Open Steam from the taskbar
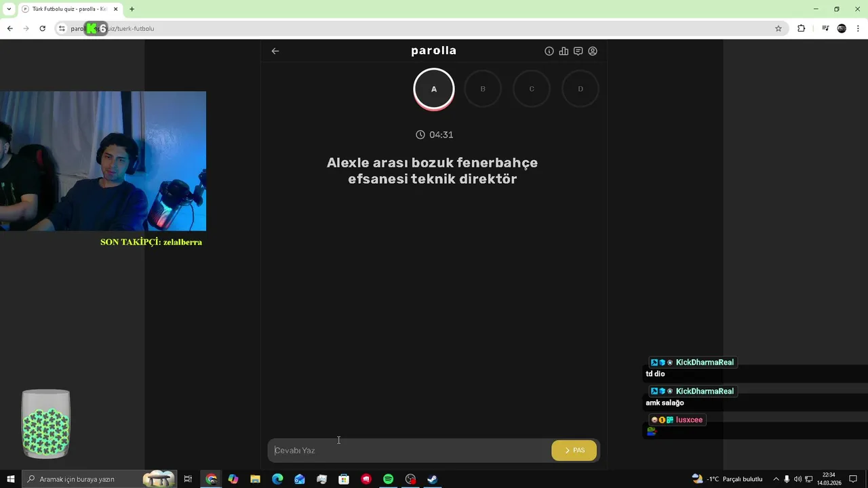The image size is (868, 488). (432, 479)
